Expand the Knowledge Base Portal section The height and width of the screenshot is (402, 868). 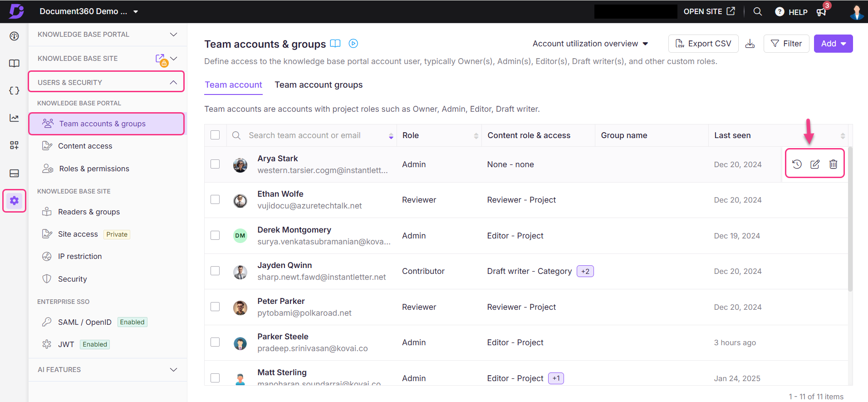click(x=108, y=35)
